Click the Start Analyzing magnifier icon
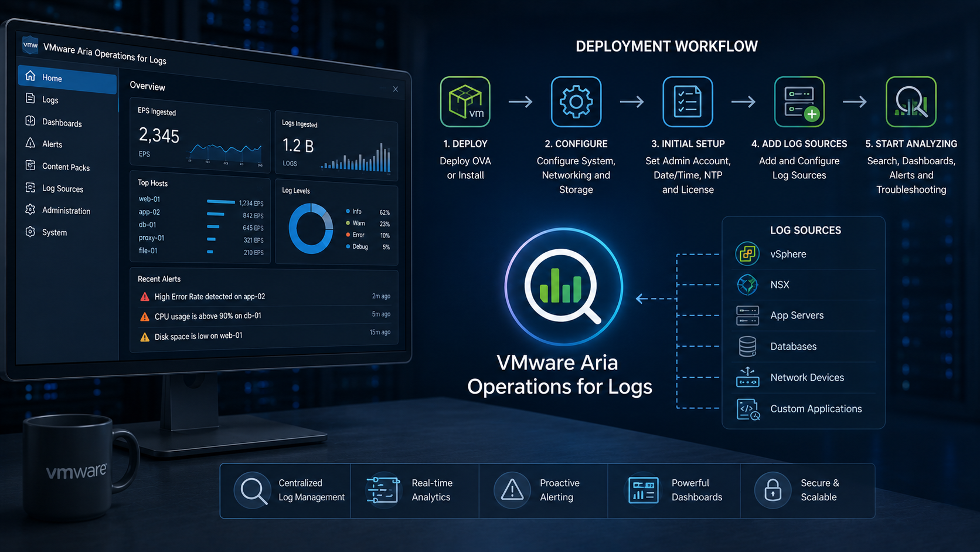The image size is (980, 552). pos(911,102)
